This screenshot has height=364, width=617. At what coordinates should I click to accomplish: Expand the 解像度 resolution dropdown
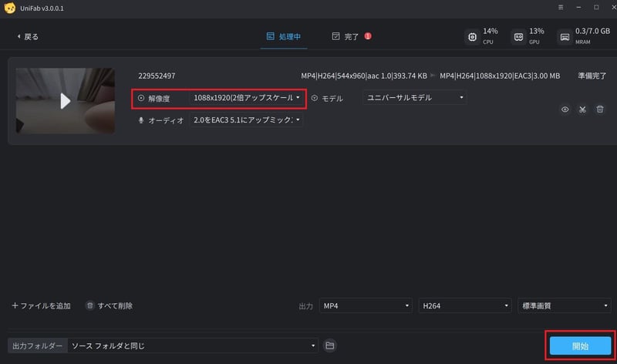(x=247, y=98)
